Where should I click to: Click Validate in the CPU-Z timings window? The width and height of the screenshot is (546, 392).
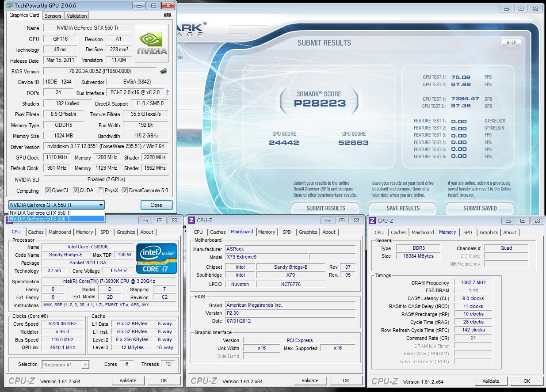(x=491, y=381)
